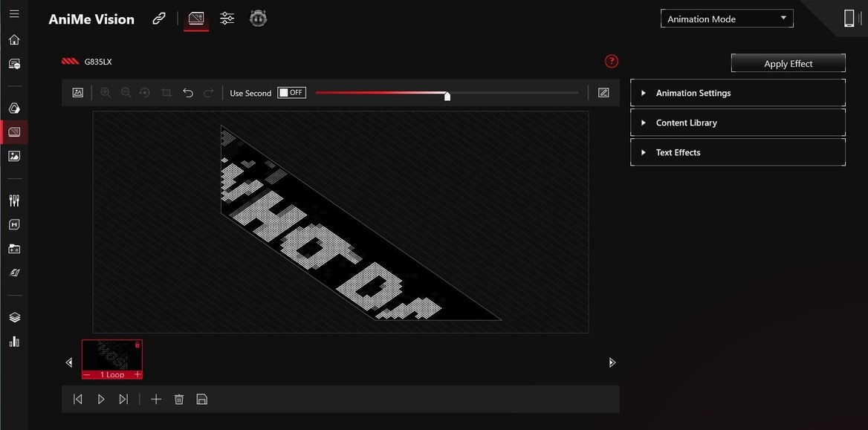
Task: Redo the last edit
Action: point(208,93)
